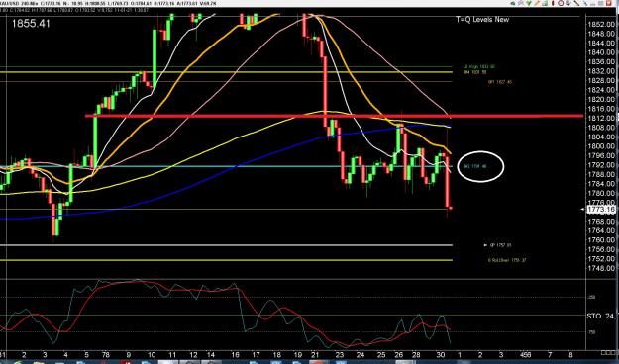Click the 1852.00 price axis label
The width and height of the screenshot is (619, 364).
[x=601, y=25]
